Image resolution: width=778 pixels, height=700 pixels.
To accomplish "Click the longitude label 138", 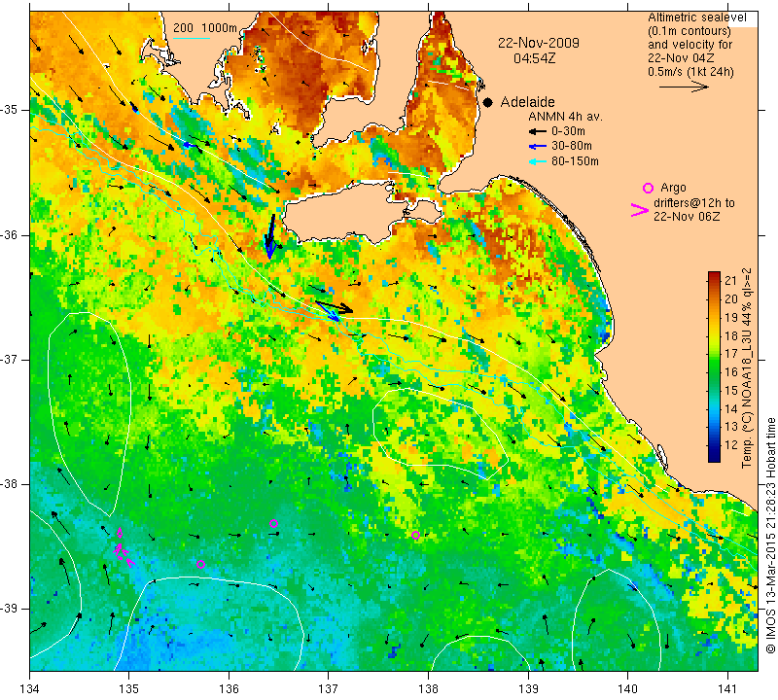I will tap(428, 689).
